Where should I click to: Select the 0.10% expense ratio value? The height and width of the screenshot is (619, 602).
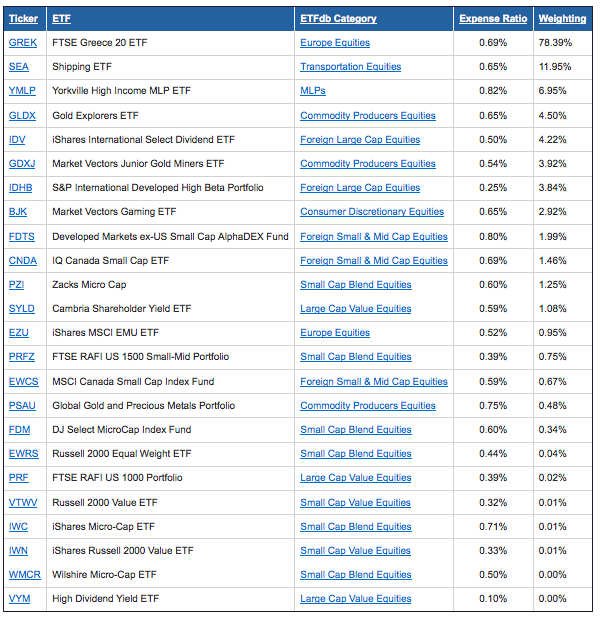493,600
